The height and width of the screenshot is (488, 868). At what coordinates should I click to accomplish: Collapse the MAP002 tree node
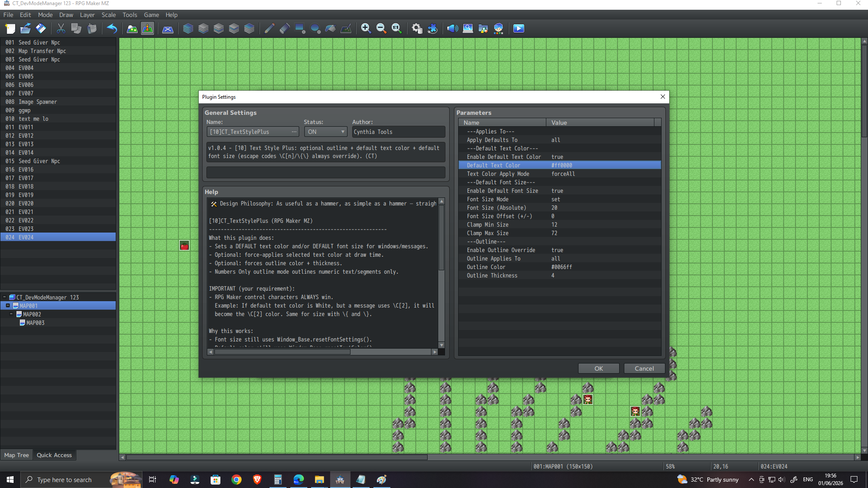[11, 314]
